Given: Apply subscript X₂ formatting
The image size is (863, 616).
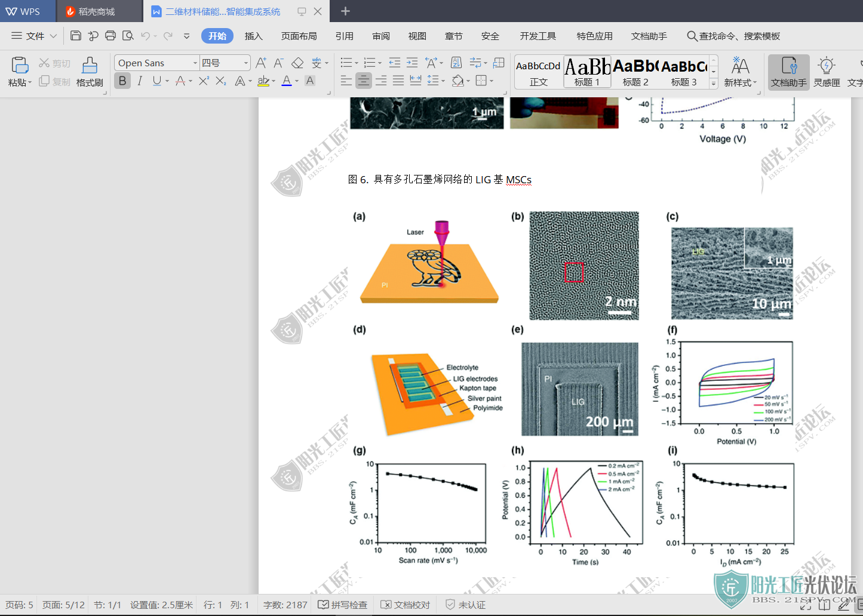Looking at the screenshot, I should point(221,81).
